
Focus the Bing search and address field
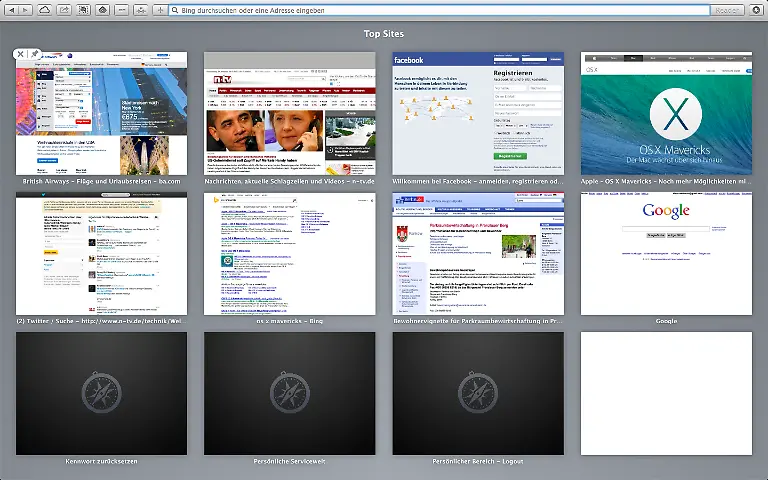[439, 10]
